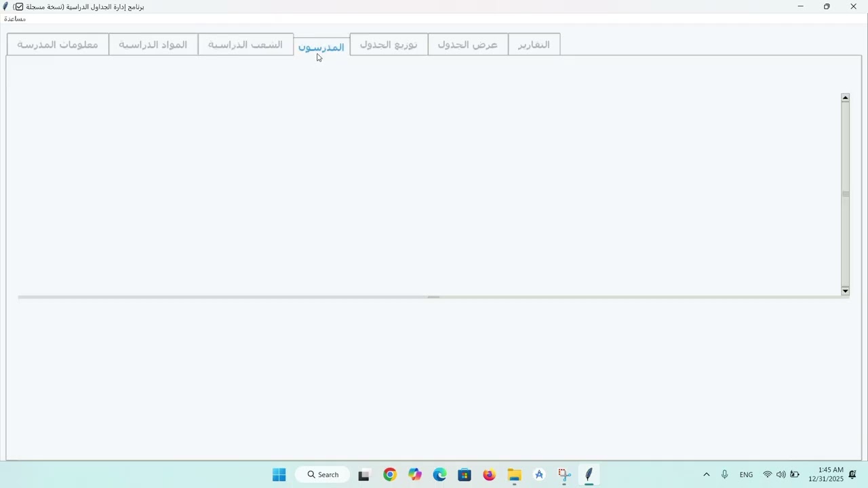Launch Google Chrome from the taskbar
Screen dimensions: 868x488
pos(390,474)
